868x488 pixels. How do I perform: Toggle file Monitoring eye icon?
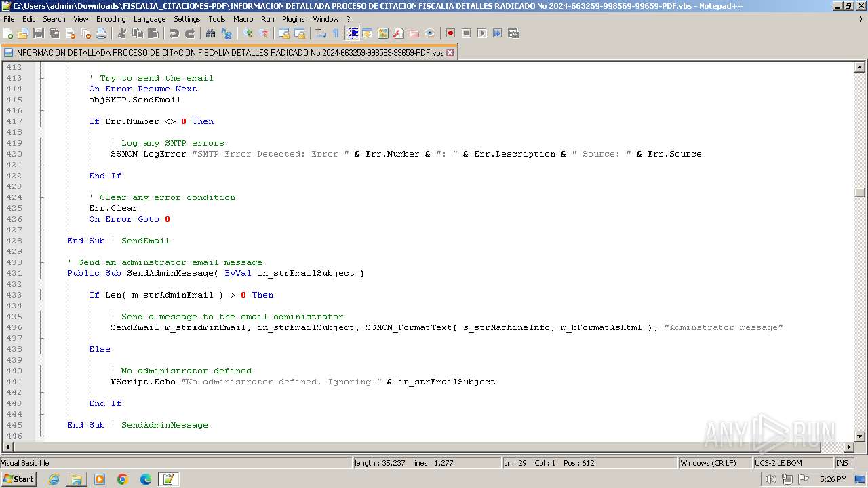430,33
